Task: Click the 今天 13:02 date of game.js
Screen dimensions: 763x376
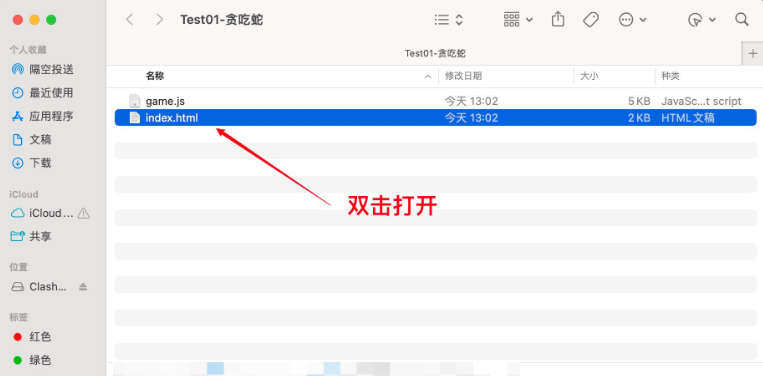Action: (x=471, y=101)
